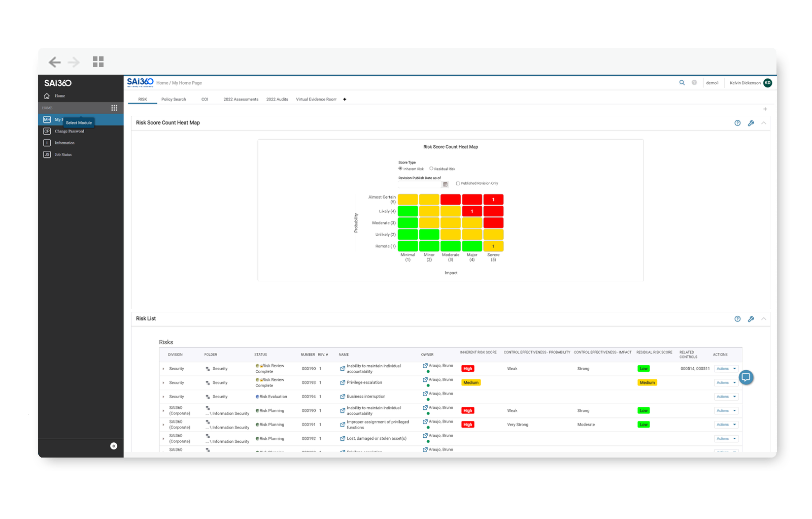Click the Risk Score Count Heat Map help icon
Image resolution: width=812 pixels, height=519 pixels.
[x=737, y=122]
